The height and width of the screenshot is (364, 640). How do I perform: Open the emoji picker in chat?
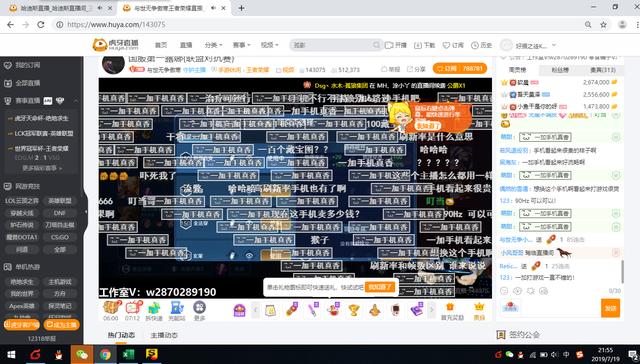(504, 291)
